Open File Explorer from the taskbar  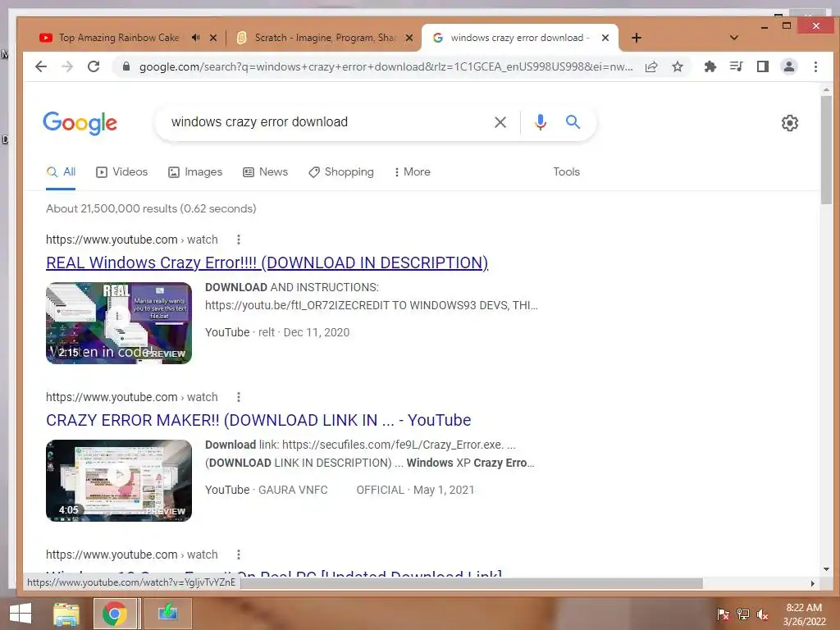click(x=66, y=614)
